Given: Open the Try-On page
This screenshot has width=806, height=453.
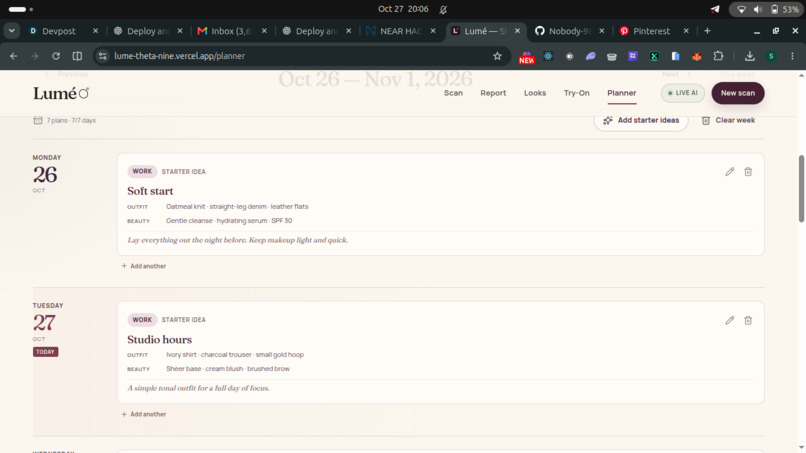Looking at the screenshot, I should click(x=576, y=93).
